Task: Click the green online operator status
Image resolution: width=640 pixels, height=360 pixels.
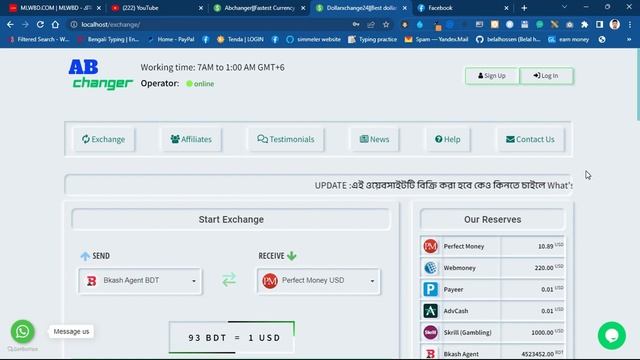Action: click(200, 84)
